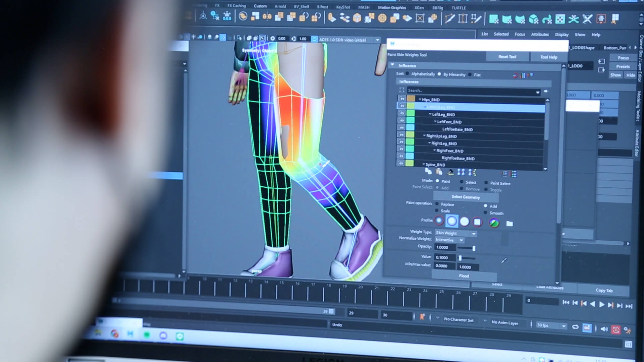Collapse the Influence section
644x362 pixels.
(x=392, y=65)
